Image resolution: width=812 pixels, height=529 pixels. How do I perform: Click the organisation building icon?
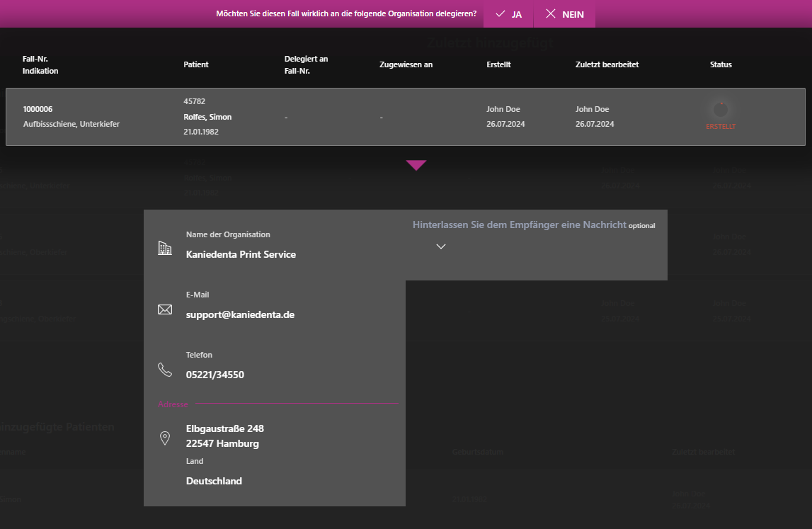(x=165, y=248)
